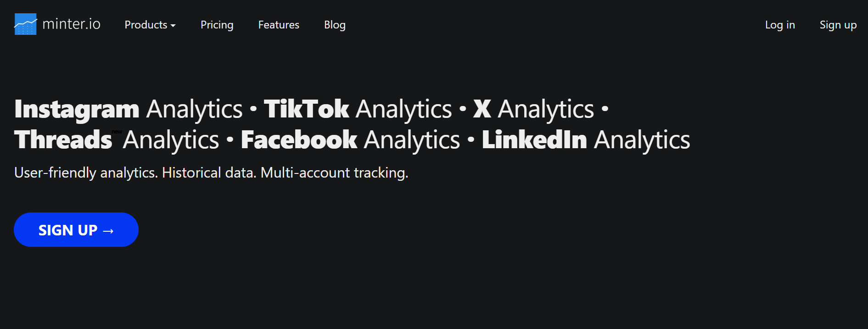868x329 pixels.
Task: Open the Pricing page
Action: pyautogui.click(x=217, y=25)
